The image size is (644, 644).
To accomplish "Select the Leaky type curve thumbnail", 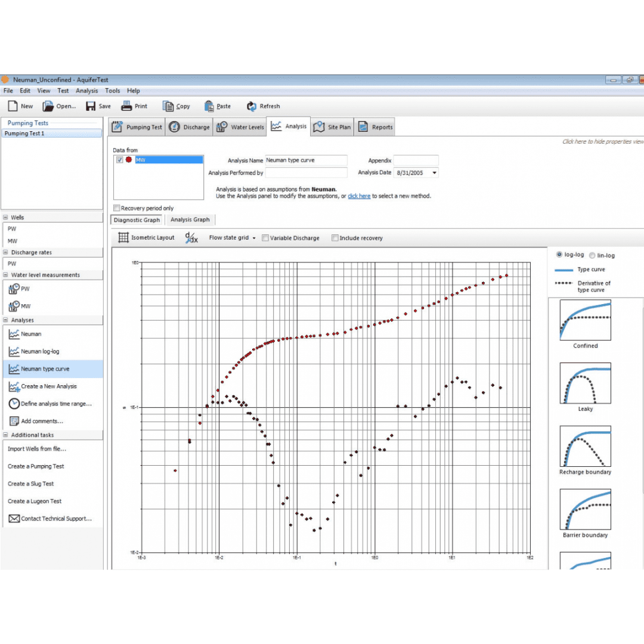I will point(585,383).
